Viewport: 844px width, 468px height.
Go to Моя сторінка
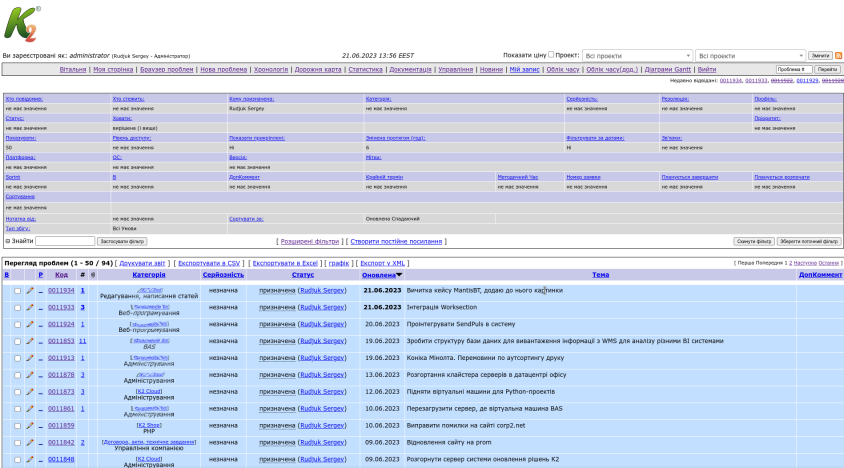pyautogui.click(x=113, y=69)
